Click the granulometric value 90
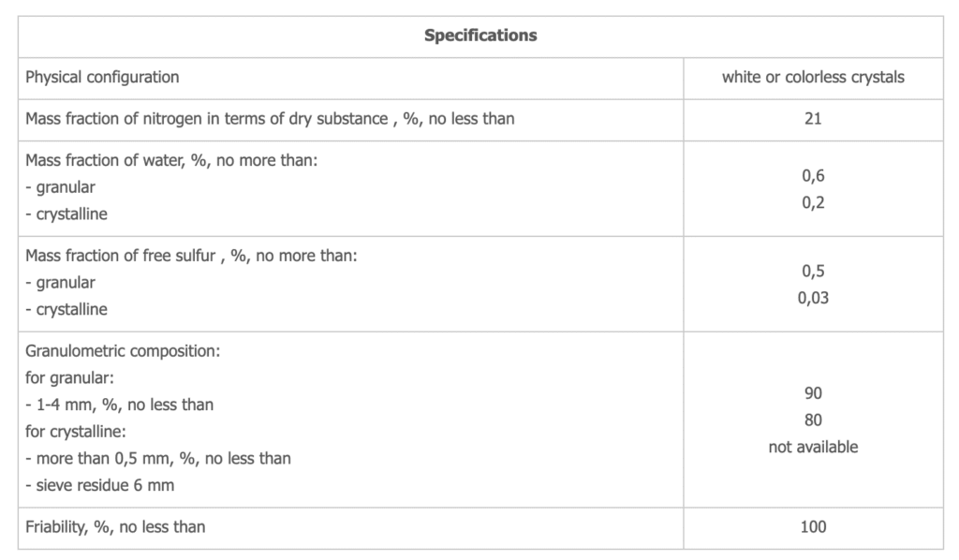 [x=813, y=393]
